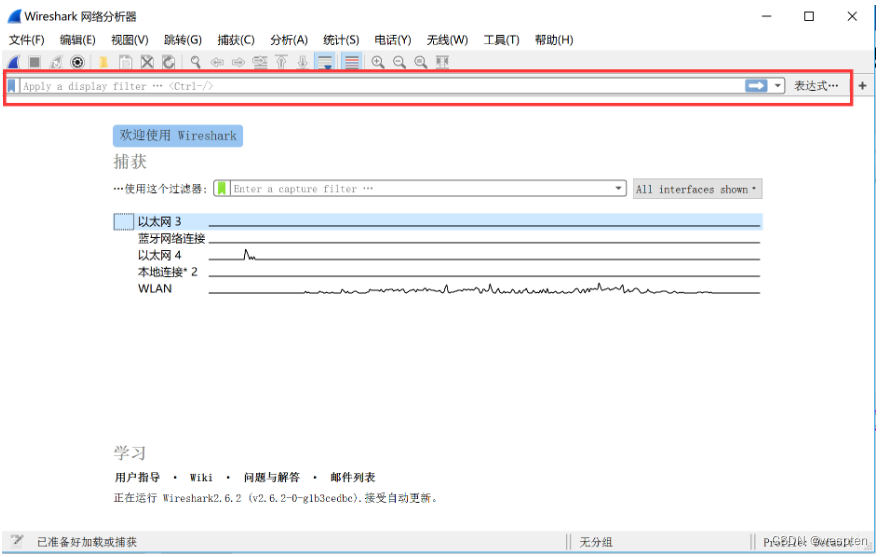Open the 工具(T) menu
Image resolution: width=883 pixels, height=557 pixels.
tap(501, 40)
